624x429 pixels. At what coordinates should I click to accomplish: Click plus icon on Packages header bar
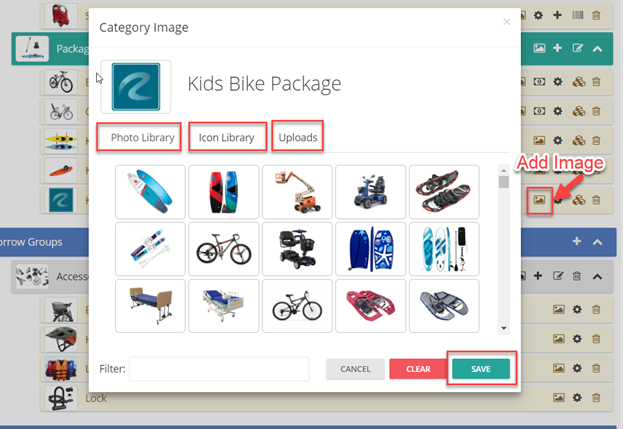click(x=557, y=48)
